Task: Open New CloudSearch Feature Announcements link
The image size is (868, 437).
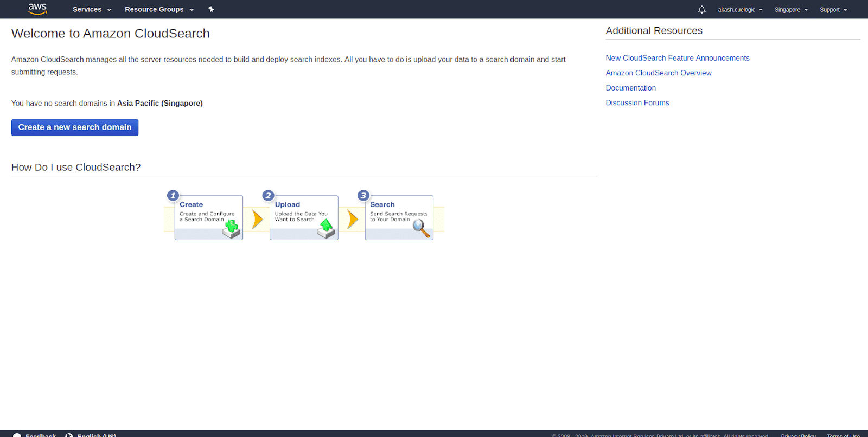Action: point(678,58)
